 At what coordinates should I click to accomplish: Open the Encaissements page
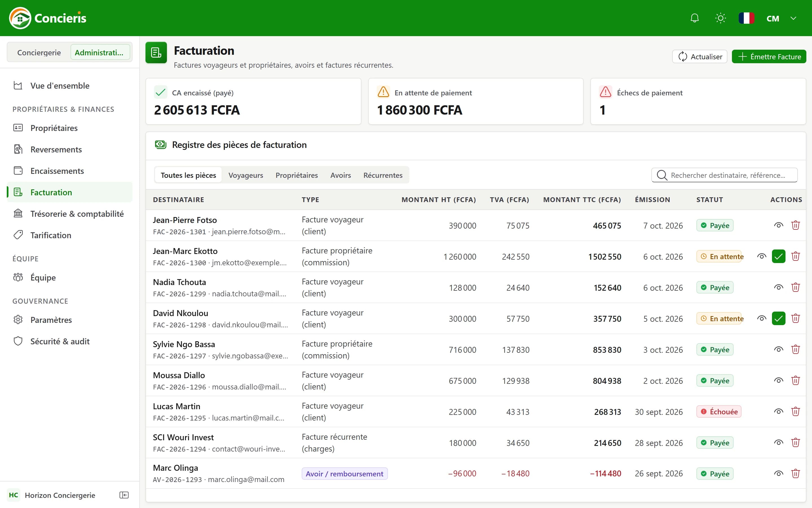(69, 171)
